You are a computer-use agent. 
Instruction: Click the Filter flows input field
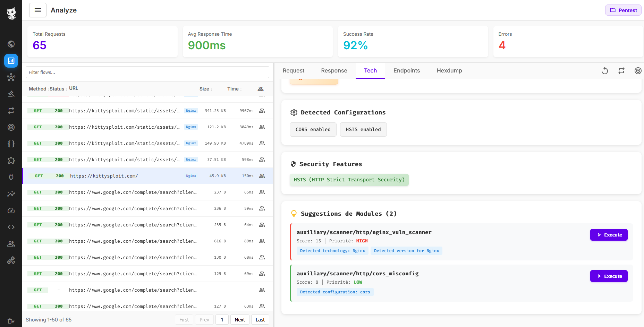click(x=147, y=72)
